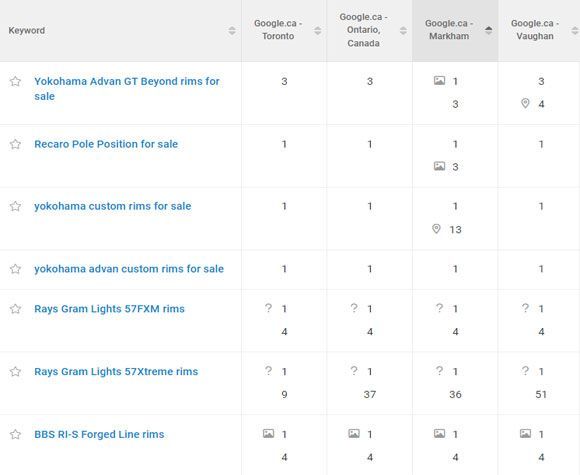Star the BBS RI-S Forged Line keyword
This screenshot has height=475, width=580.
[15, 434]
